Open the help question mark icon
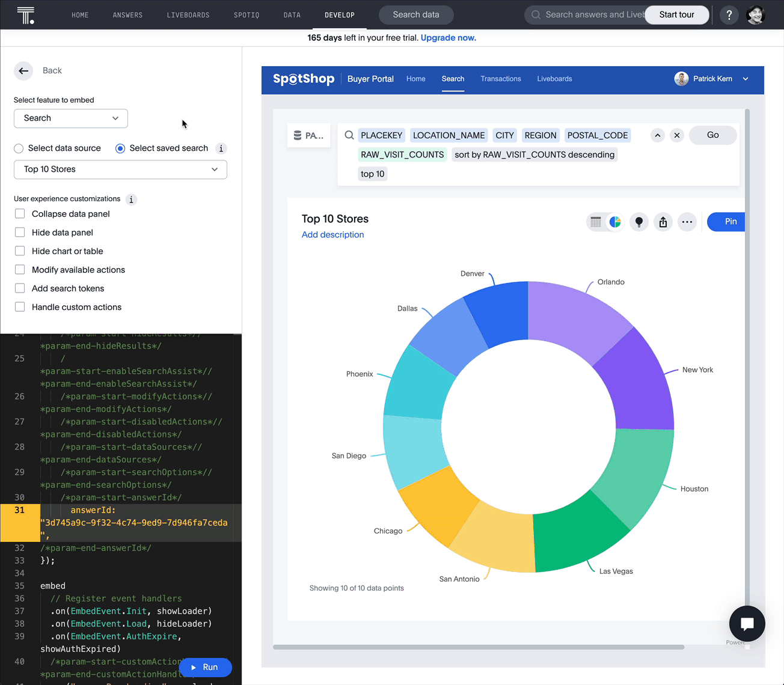Image resolution: width=784 pixels, height=685 pixels. click(729, 15)
